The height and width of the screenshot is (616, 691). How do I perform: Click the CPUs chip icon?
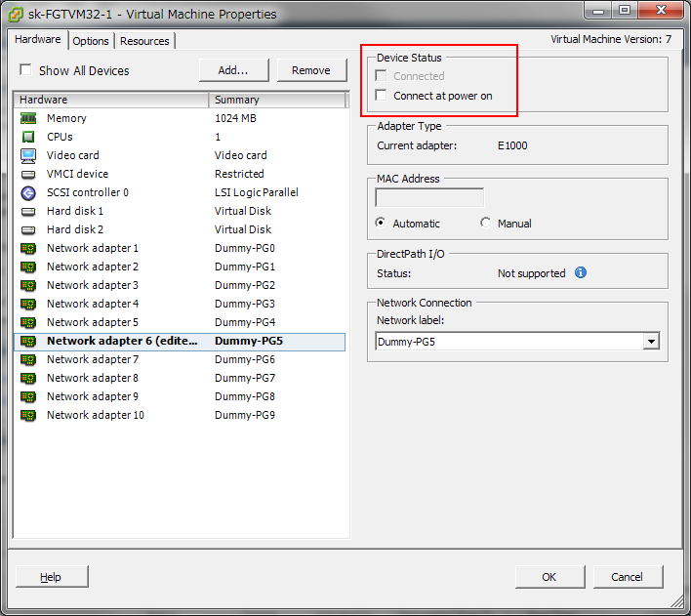point(28,137)
